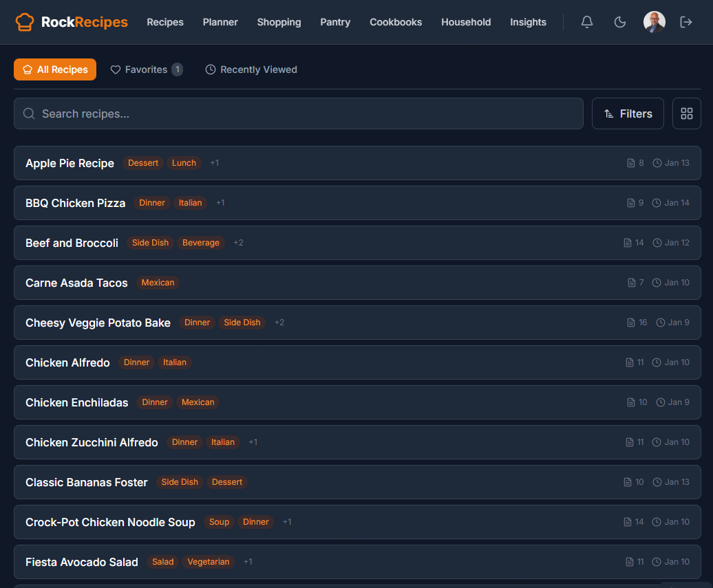Expand the +2 tags on Beef and Broccoli
The image size is (713, 588).
tap(238, 243)
